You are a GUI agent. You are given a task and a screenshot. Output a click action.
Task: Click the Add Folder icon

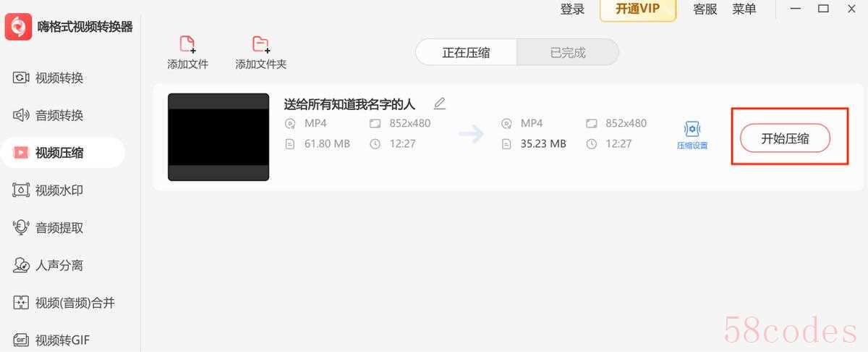[x=260, y=44]
